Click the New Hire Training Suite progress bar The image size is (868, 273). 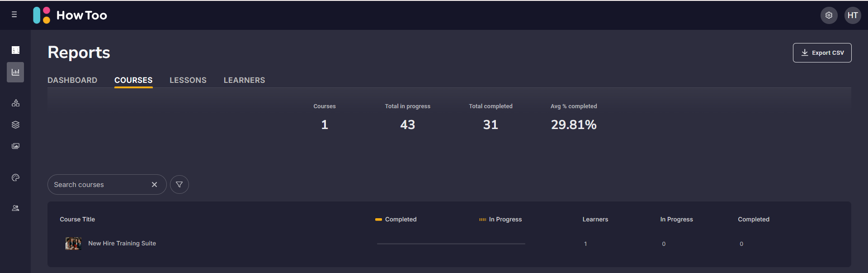pyautogui.click(x=451, y=244)
